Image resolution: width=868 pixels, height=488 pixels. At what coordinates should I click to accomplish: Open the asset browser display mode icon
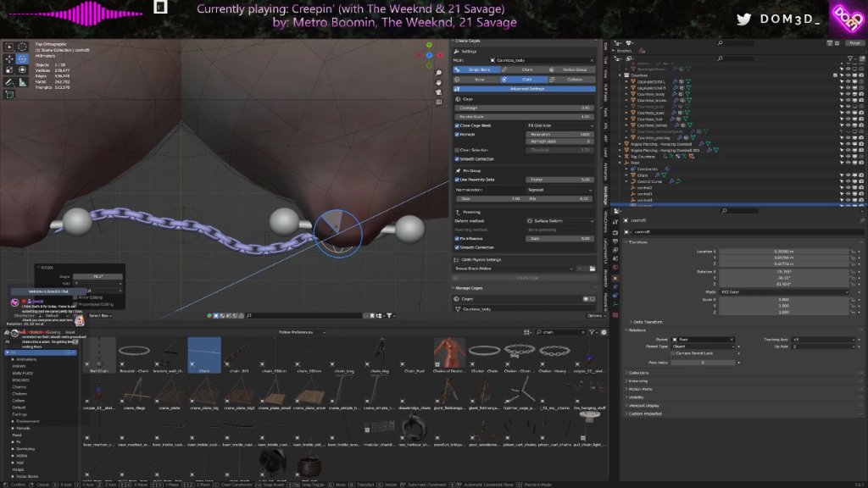pos(527,332)
